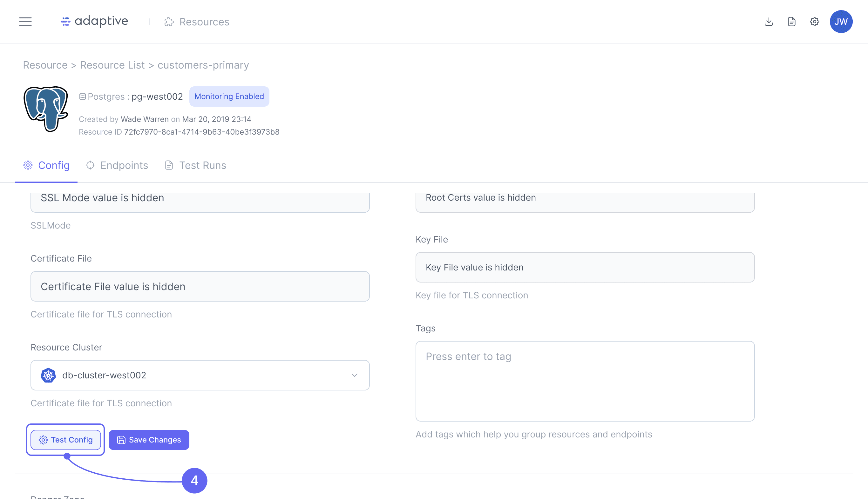Click the Add tags help text
The height and width of the screenshot is (499, 868).
pyautogui.click(x=534, y=434)
